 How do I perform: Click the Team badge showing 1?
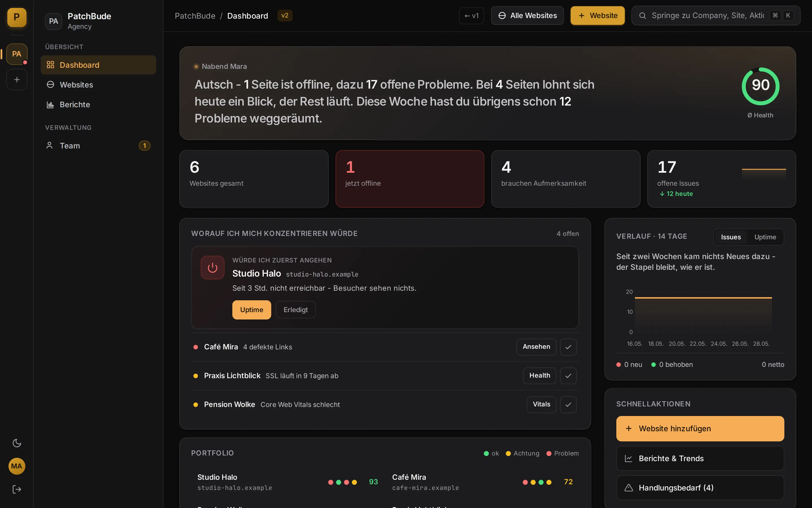145,145
